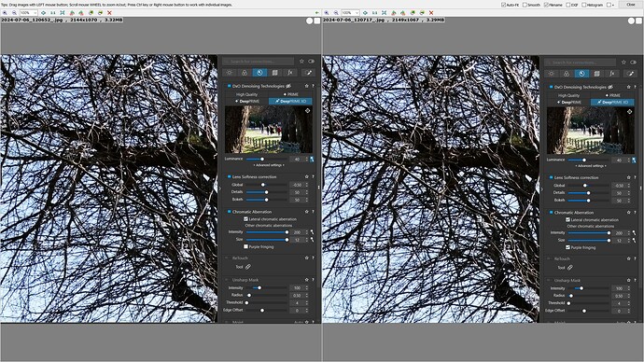Viewport: 644px width, 362px height.
Task: Click the red X delete icon, right pane
Action: coord(431,13)
